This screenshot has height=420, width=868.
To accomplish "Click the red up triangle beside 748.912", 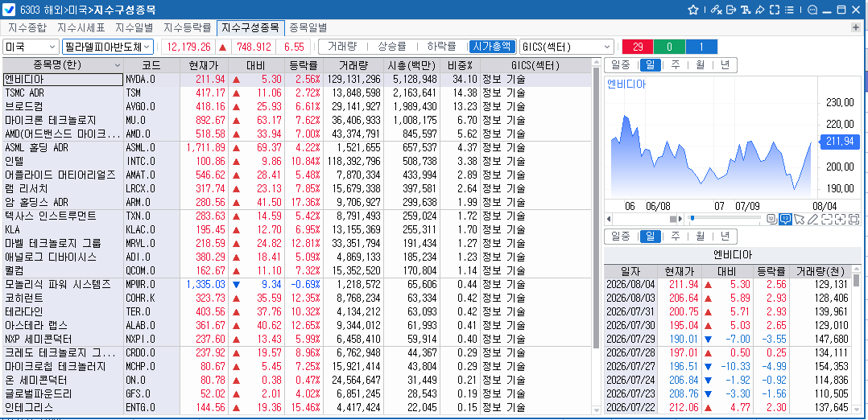I will [x=222, y=47].
